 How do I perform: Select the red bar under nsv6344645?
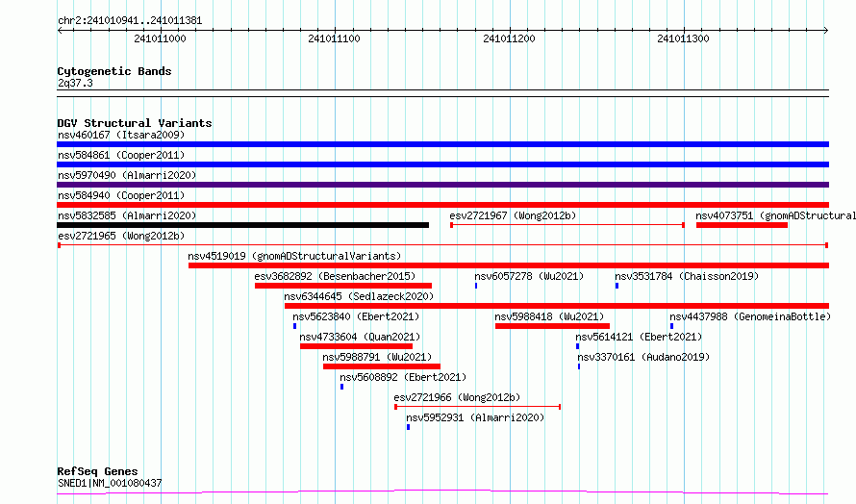point(557,306)
